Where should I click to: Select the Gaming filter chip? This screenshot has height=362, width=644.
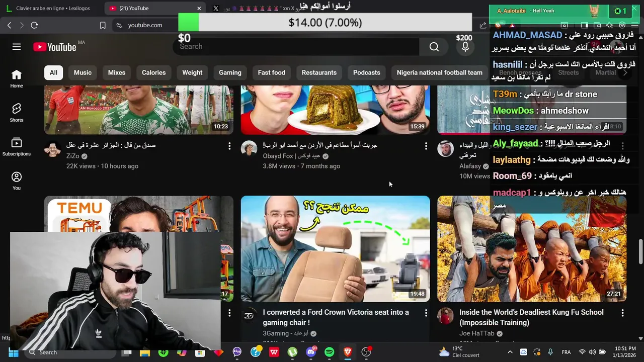coord(230,72)
